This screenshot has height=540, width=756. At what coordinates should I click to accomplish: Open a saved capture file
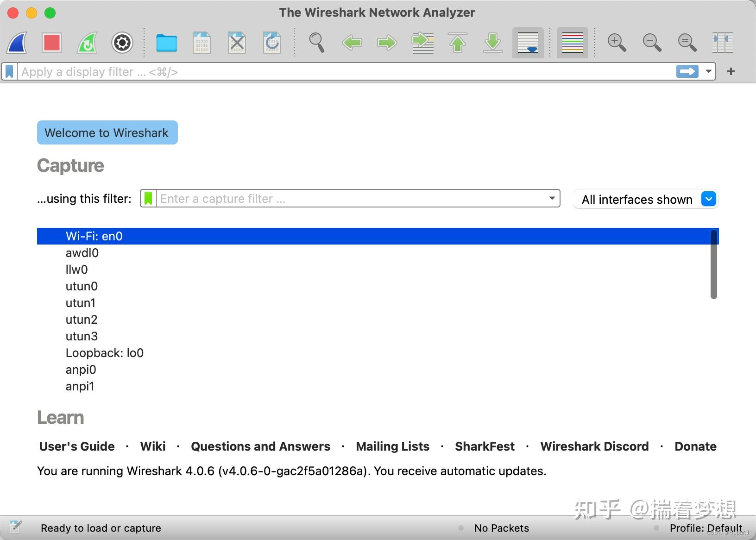167,43
